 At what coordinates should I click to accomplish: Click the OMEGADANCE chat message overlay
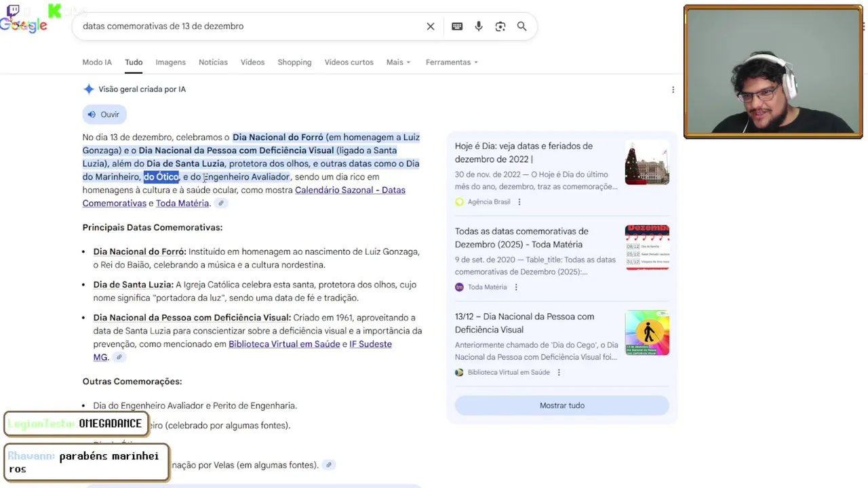[76, 424]
